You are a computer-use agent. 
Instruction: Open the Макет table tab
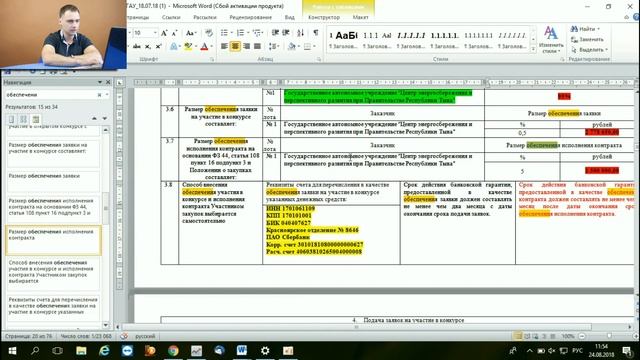pos(360,18)
